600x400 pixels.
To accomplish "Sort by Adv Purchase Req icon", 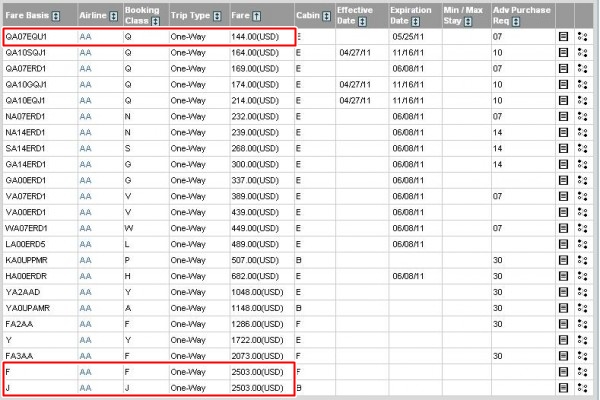I will point(516,21).
